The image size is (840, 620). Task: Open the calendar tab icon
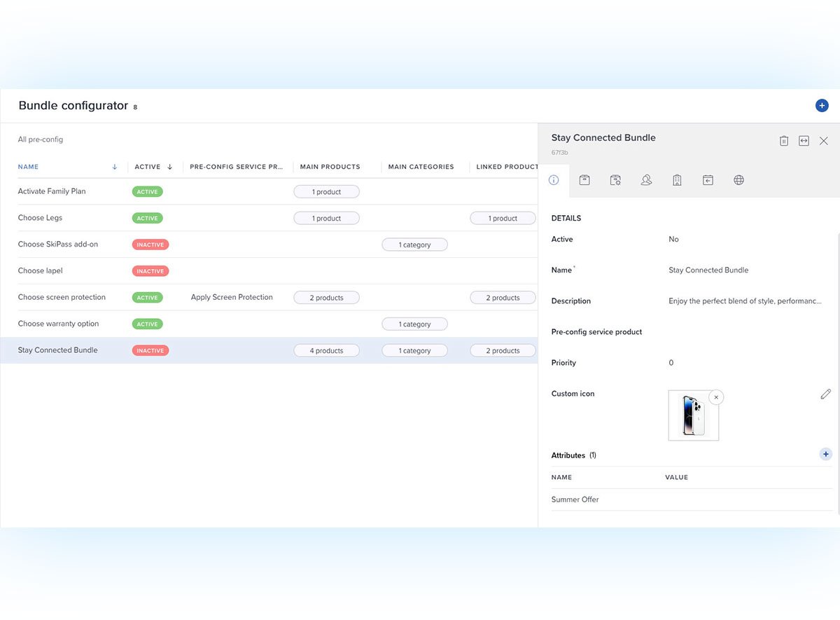708,180
